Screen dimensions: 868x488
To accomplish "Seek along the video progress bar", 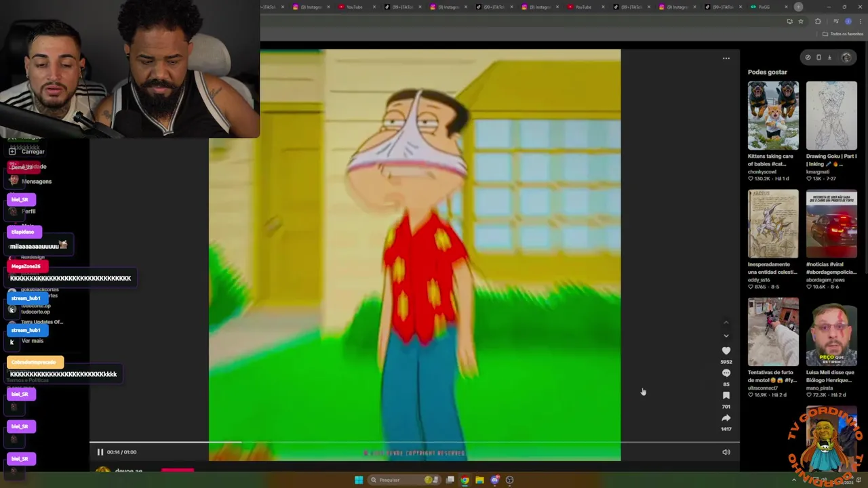I will click(x=414, y=443).
